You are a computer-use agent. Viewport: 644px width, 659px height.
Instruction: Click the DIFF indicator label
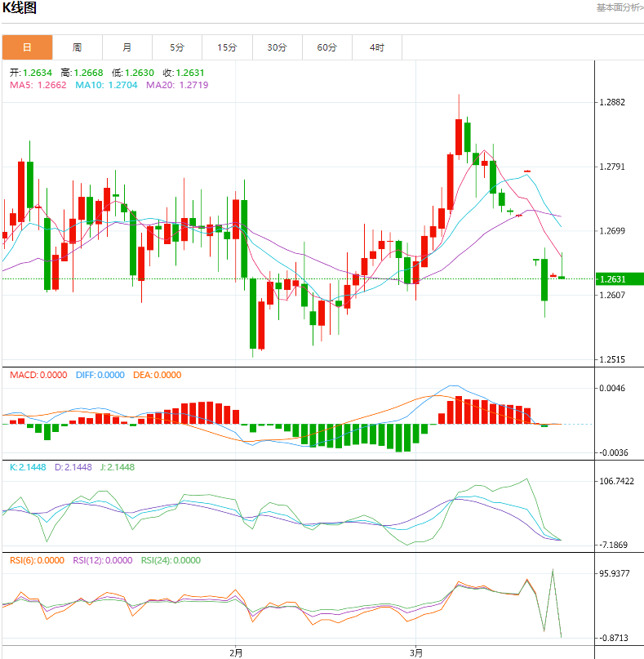coord(100,376)
